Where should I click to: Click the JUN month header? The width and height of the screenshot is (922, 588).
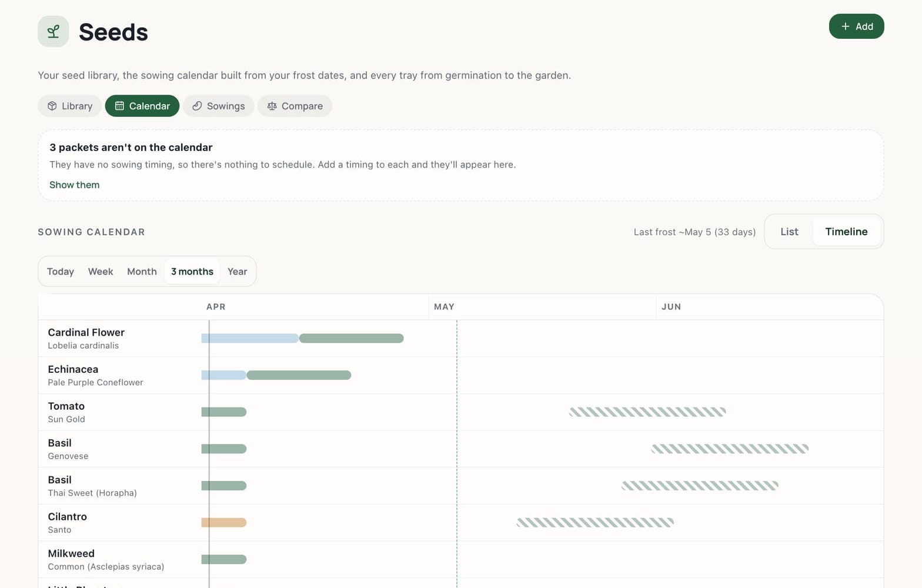(671, 307)
